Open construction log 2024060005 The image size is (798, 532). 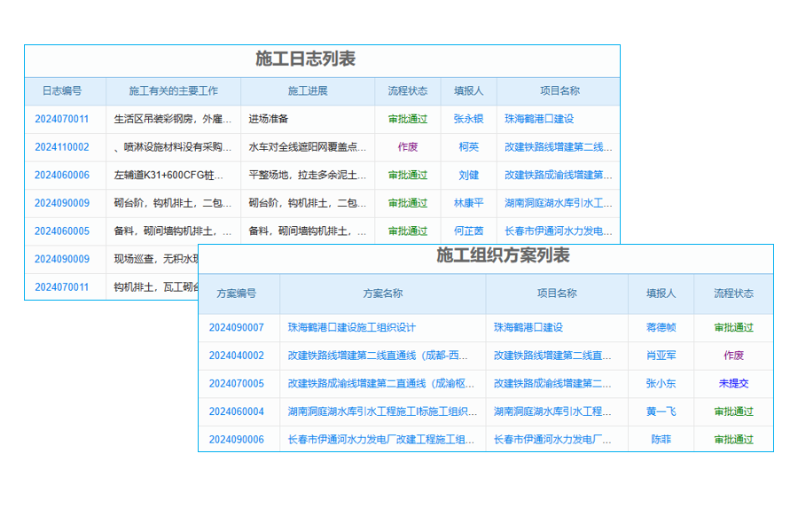[x=61, y=231]
